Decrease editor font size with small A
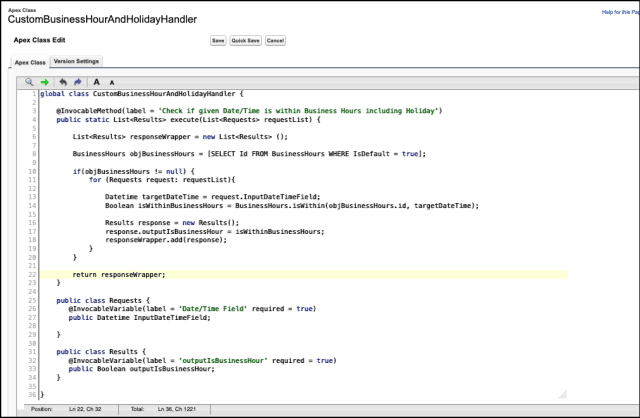This screenshot has width=640, height=418. [x=112, y=81]
